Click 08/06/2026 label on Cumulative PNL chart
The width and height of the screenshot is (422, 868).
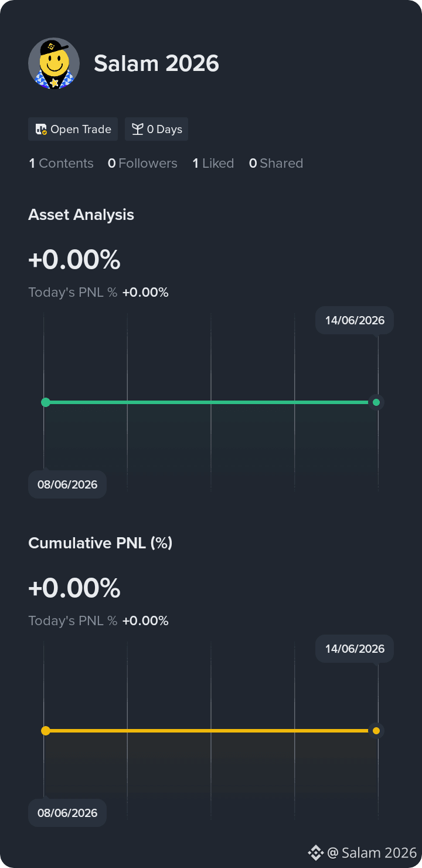tap(67, 813)
